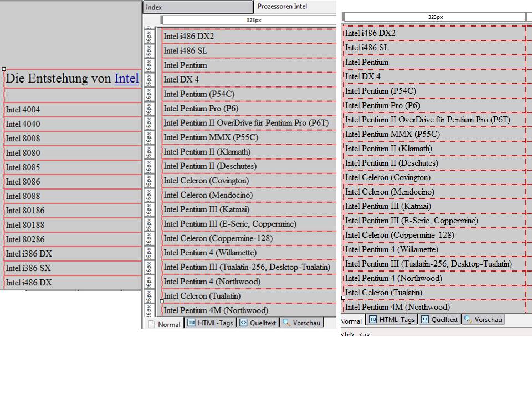Click "Intel Celeron (Tualatin)" in the rightmost pane
Screen dimensions: 532x399
click(383, 293)
